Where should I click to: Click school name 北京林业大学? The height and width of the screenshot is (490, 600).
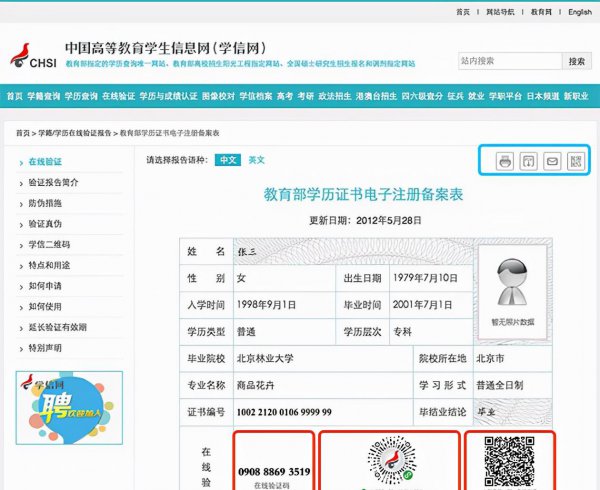(x=265, y=358)
